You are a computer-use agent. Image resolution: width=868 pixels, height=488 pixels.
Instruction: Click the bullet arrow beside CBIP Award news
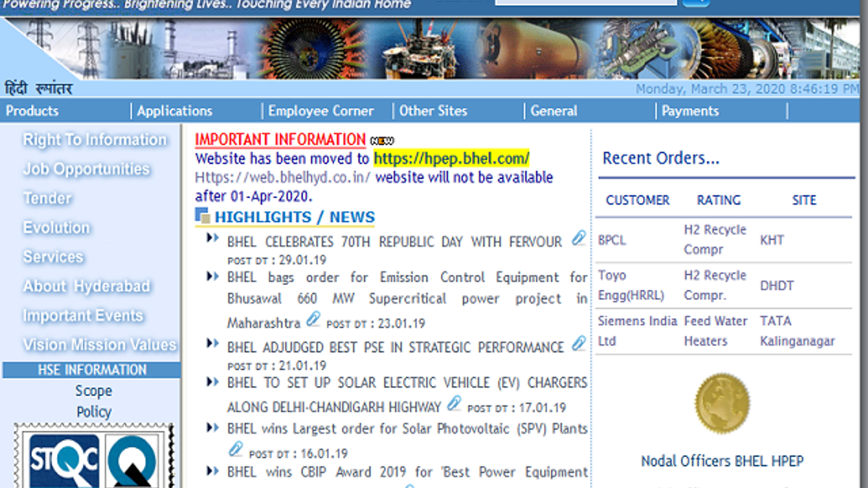[x=213, y=471]
